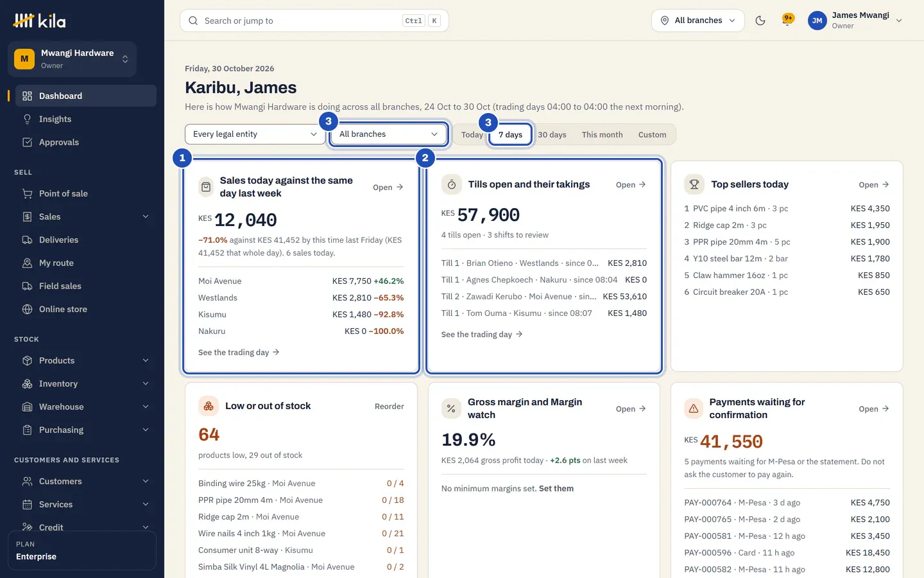Click the Customers people icon
The height and width of the screenshot is (578, 924).
pos(27,481)
